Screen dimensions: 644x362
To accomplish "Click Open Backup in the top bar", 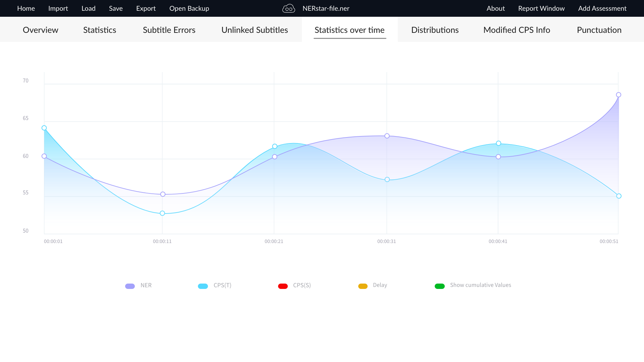I will point(189,8).
